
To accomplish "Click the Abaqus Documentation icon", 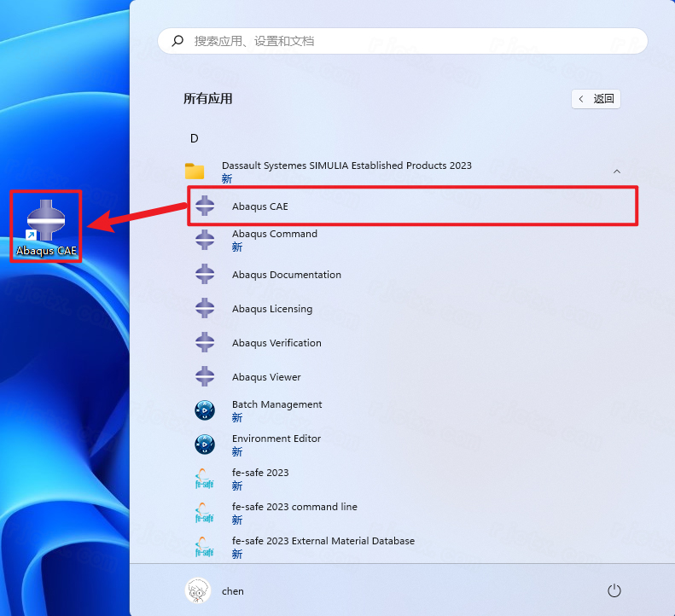I will 205,275.
